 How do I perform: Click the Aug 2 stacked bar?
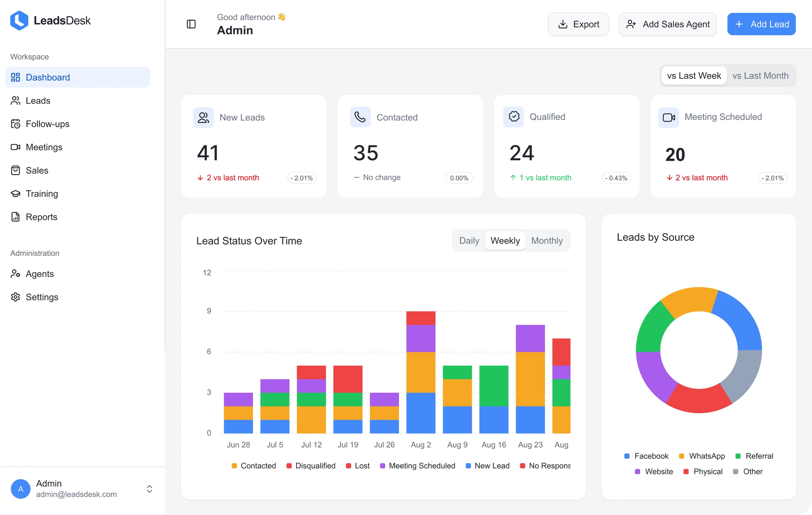(x=421, y=372)
